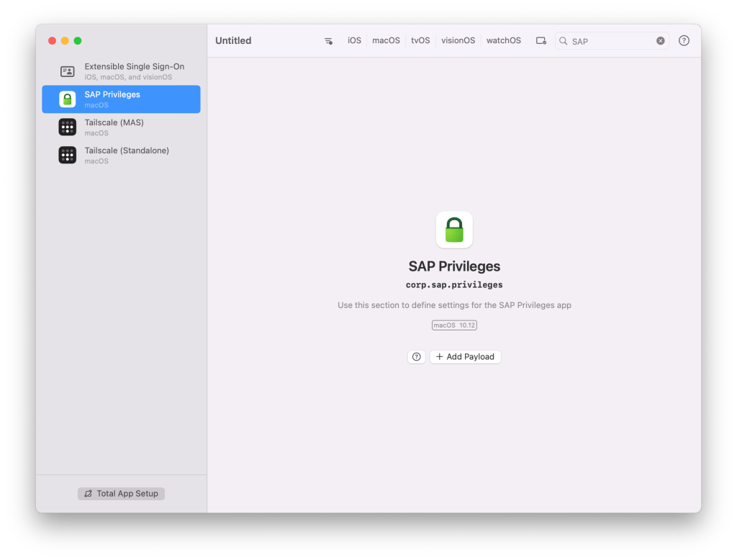
Task: Toggle the tvOS platform filter
Action: (x=420, y=41)
